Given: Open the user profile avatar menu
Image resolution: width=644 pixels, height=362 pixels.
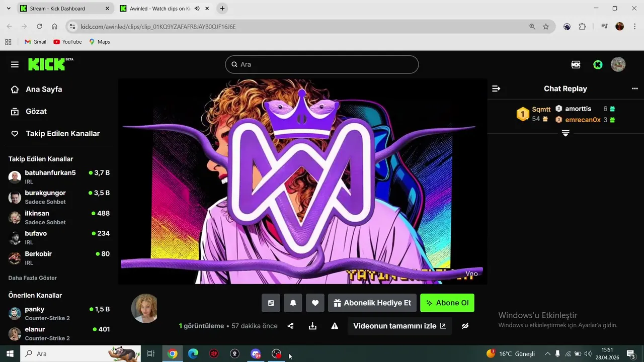Looking at the screenshot, I should pos(618,64).
